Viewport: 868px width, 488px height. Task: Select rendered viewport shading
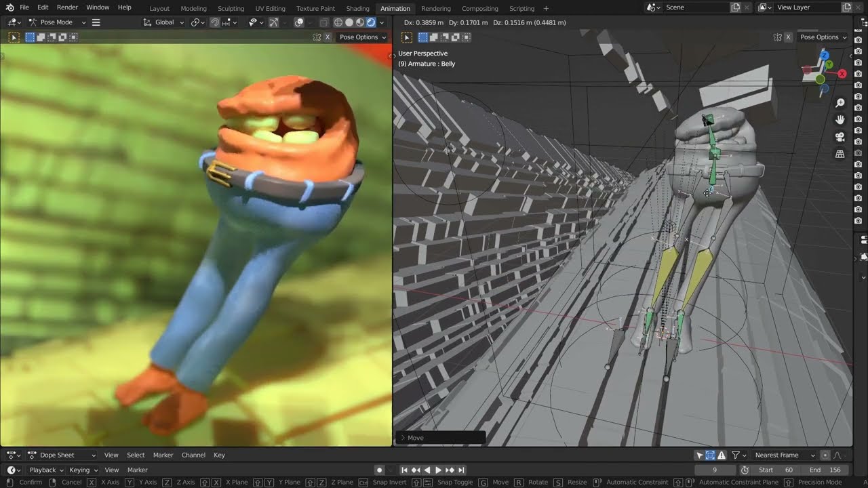tap(371, 22)
